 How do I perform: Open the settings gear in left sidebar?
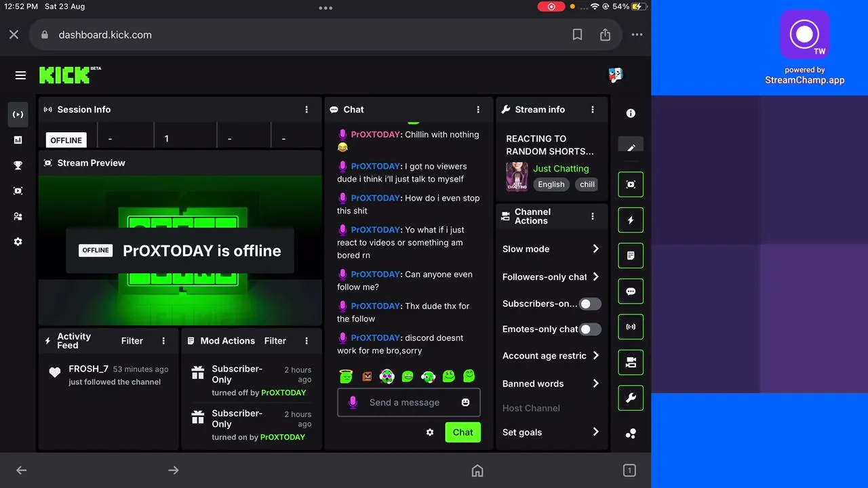(18, 242)
